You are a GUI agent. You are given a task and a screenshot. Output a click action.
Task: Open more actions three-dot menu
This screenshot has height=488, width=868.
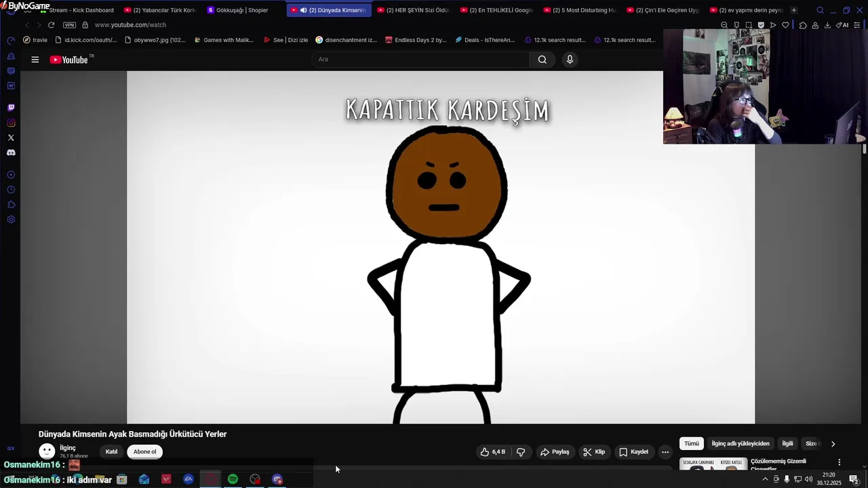pos(665,451)
